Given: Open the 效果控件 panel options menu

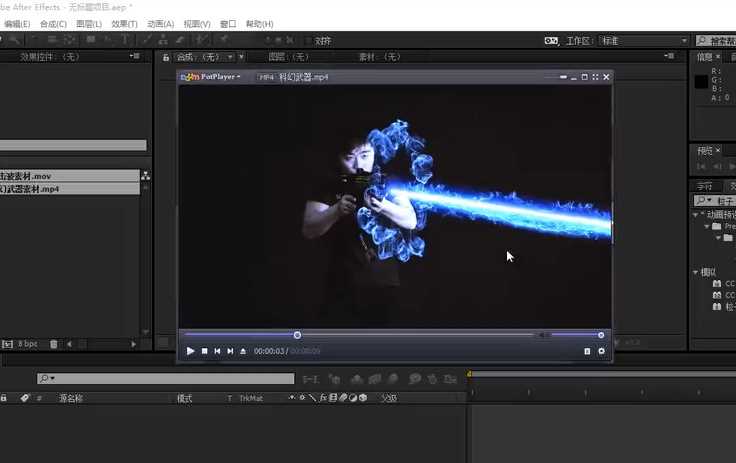Looking at the screenshot, I should (x=135, y=56).
